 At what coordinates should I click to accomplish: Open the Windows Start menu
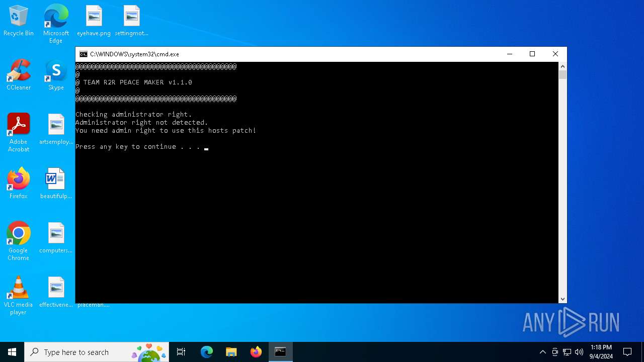tap(12, 352)
